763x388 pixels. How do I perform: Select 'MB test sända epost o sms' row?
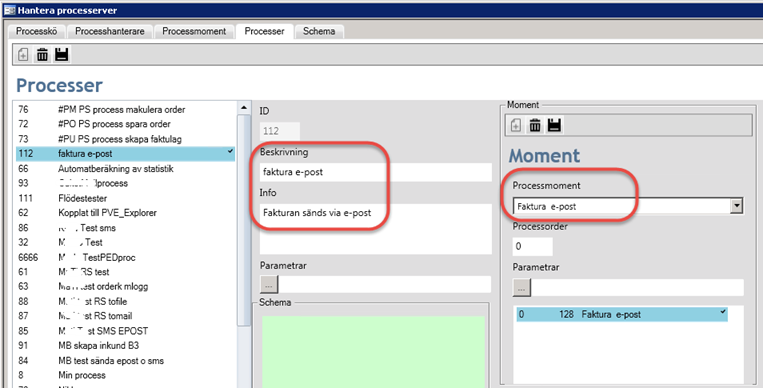coord(126,361)
